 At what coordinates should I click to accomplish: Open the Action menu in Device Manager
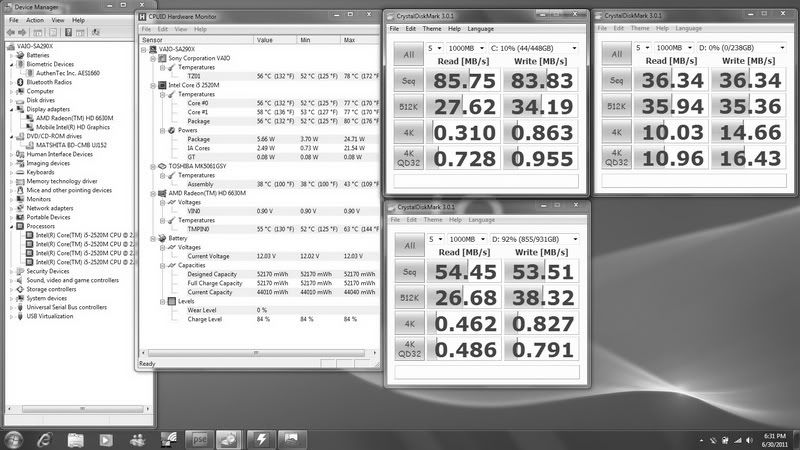tap(35, 19)
